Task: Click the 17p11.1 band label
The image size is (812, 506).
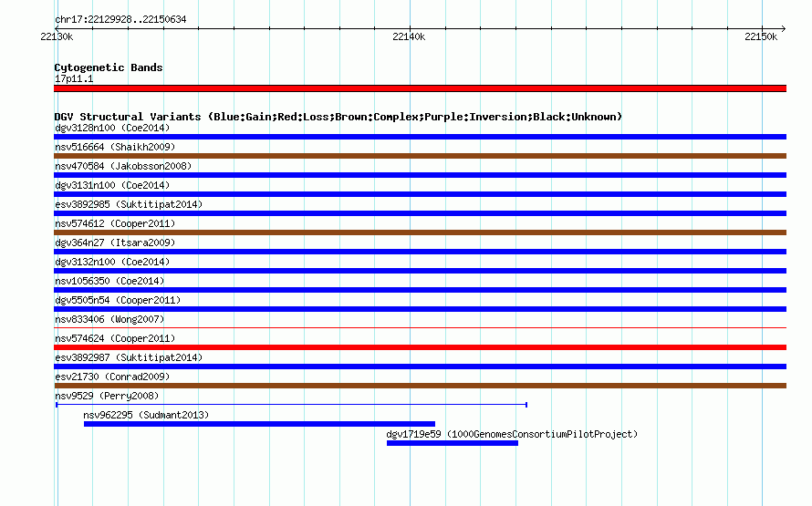Action: pos(74,78)
